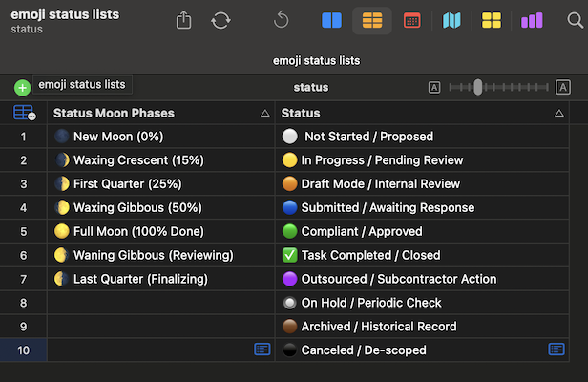This screenshot has height=382, width=588.
Task: Select Canceled / De-scoped cell
Action: coord(422,350)
